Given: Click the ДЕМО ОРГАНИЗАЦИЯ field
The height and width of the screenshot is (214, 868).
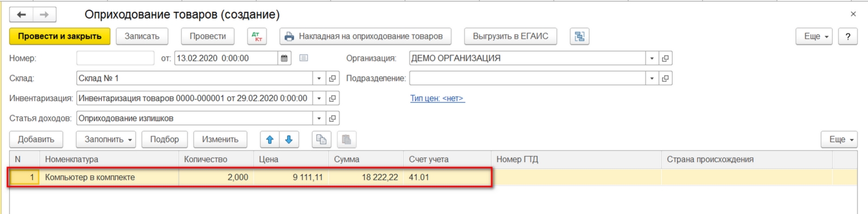Looking at the screenshot, I should pyautogui.click(x=527, y=58).
